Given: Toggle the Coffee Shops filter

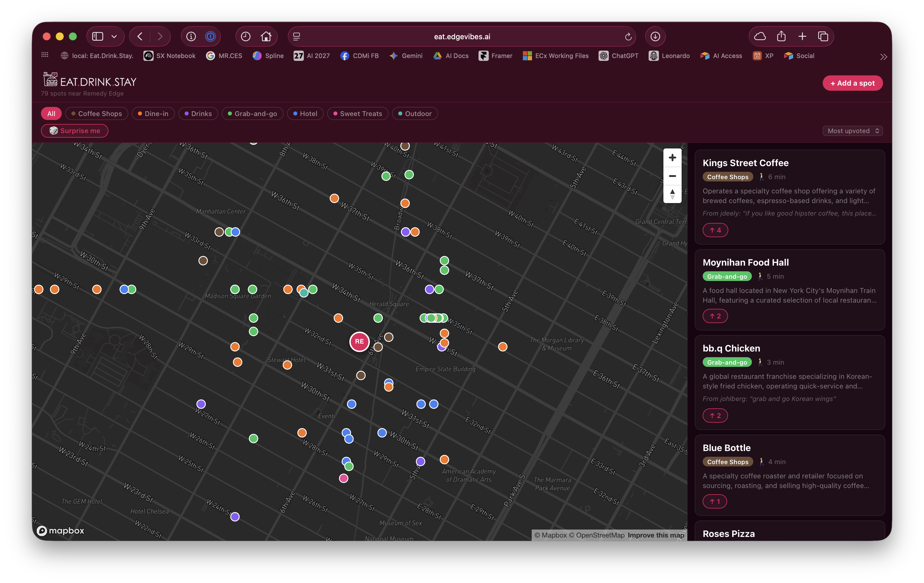Looking at the screenshot, I should coord(96,113).
